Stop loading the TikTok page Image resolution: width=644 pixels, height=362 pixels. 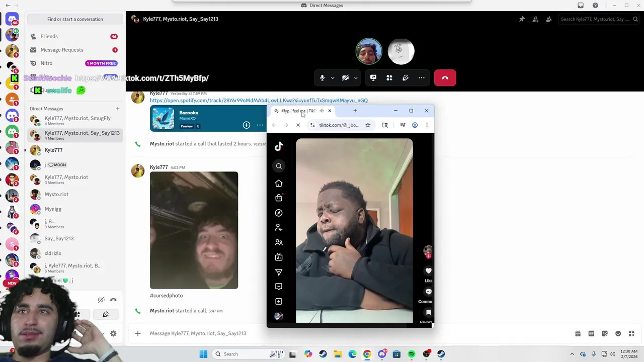(298, 125)
